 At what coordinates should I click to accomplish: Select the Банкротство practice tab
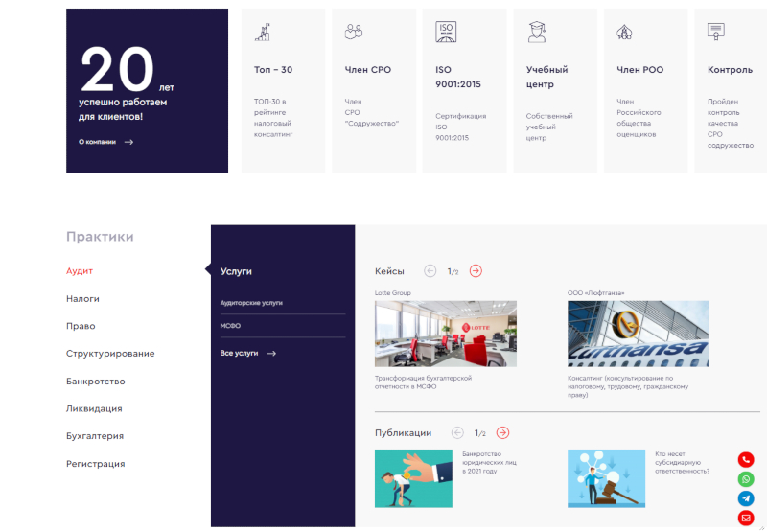95,382
